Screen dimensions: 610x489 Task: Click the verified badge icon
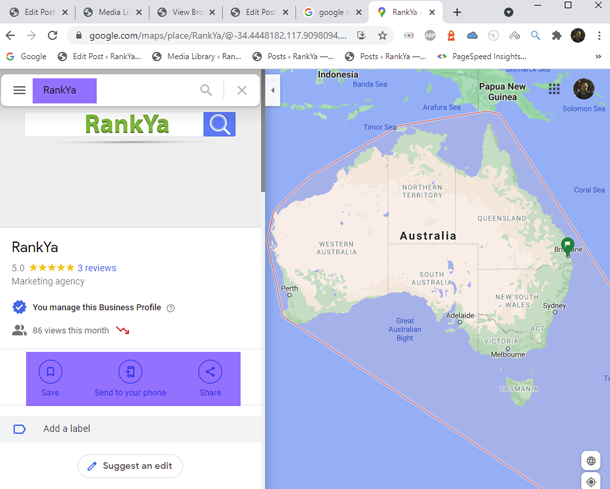[x=19, y=307]
